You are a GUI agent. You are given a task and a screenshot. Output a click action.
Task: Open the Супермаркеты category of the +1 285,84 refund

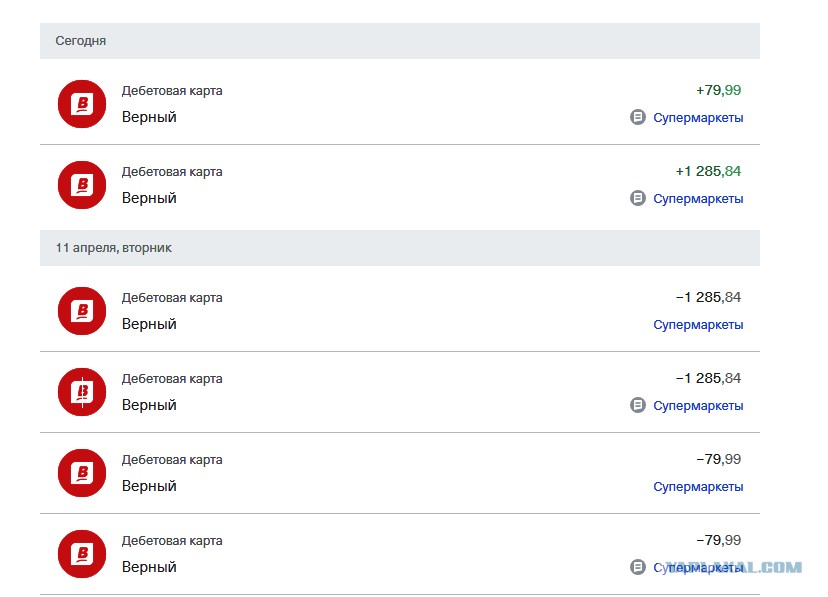[x=698, y=199]
